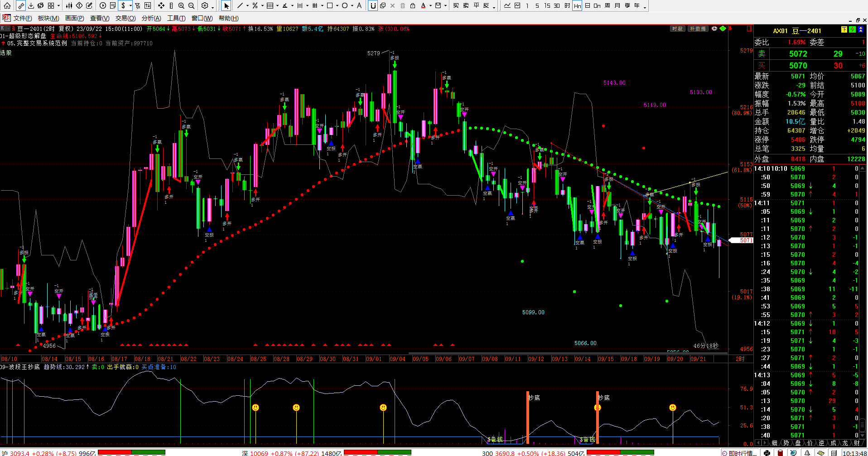Click the lock drawings icon
868x456 pixels.
412,5
